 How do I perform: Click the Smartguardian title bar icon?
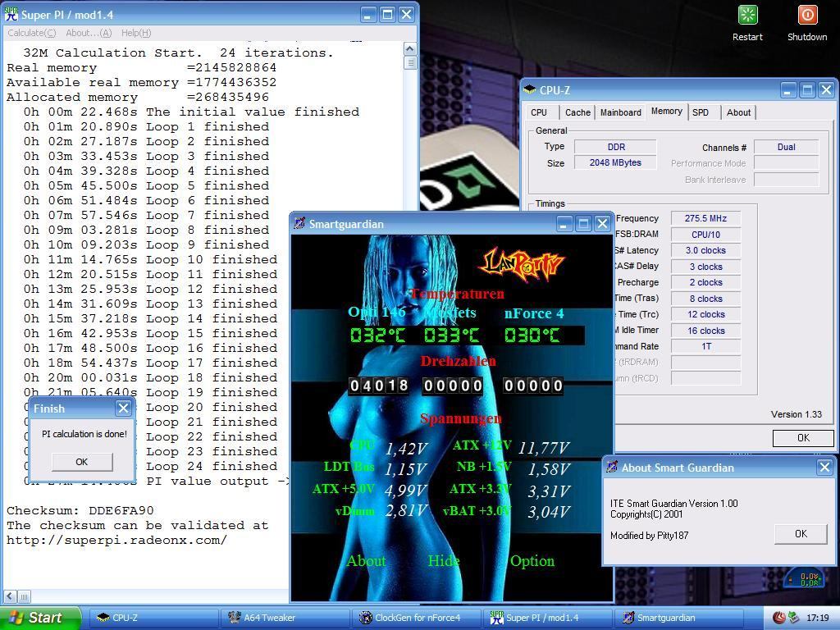click(299, 223)
